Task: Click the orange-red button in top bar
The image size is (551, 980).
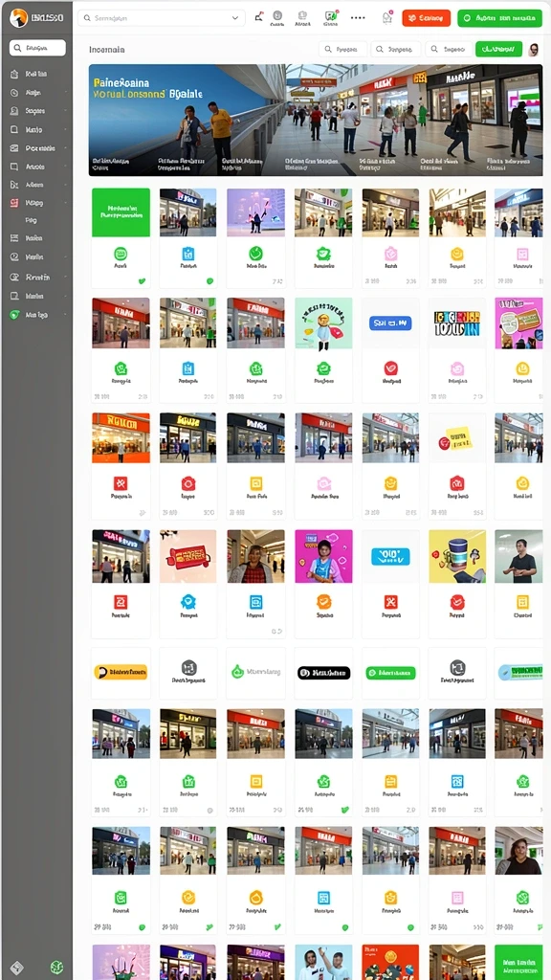Action: [426, 18]
